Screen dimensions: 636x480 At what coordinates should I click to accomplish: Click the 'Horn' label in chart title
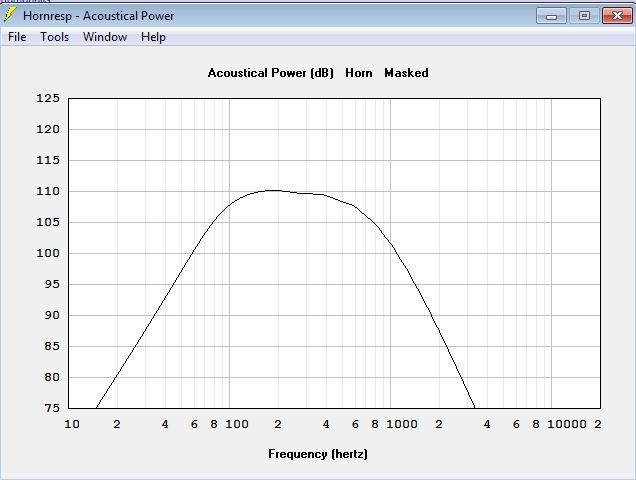pyautogui.click(x=359, y=73)
